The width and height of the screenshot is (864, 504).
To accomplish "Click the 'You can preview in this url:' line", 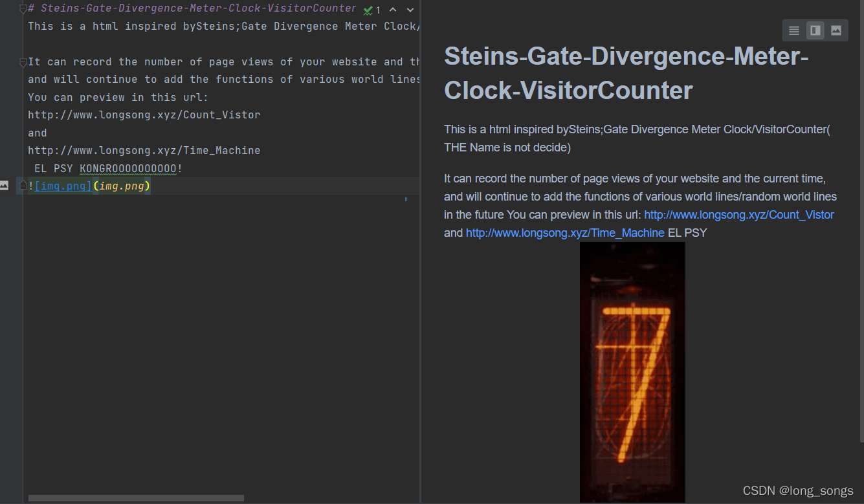I will point(118,97).
